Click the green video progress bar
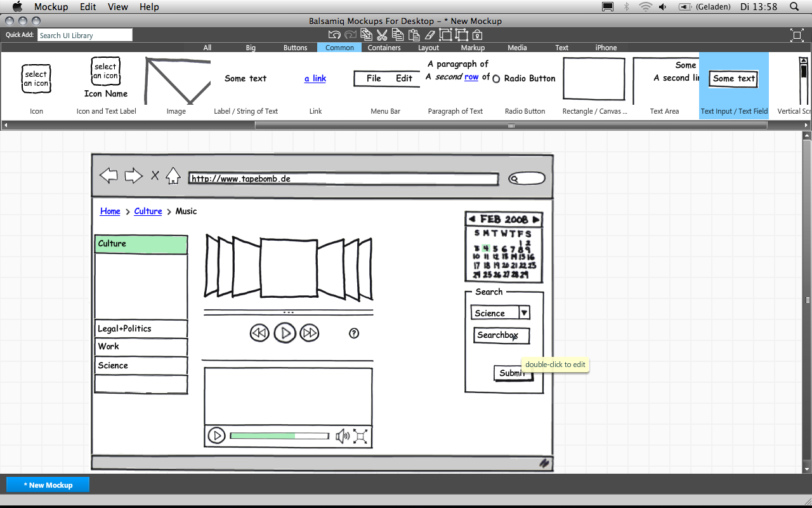This screenshot has height=508, width=812. [263, 436]
